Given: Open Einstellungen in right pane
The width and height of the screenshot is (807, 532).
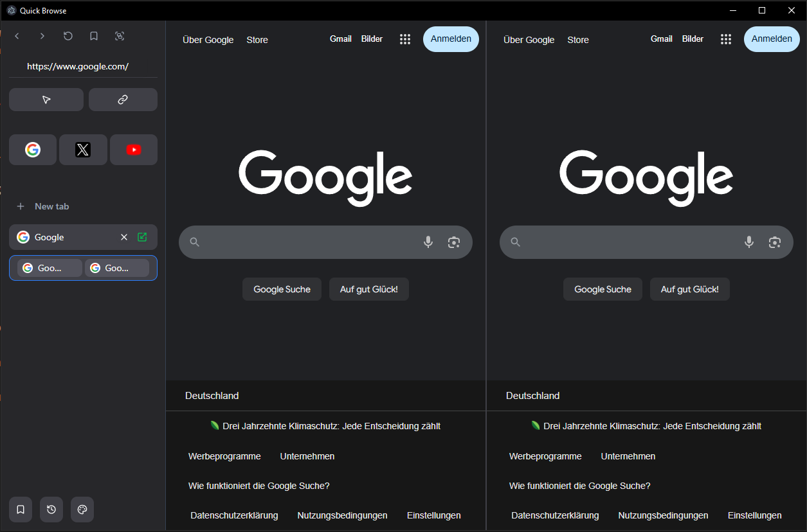Looking at the screenshot, I should tap(755, 515).
